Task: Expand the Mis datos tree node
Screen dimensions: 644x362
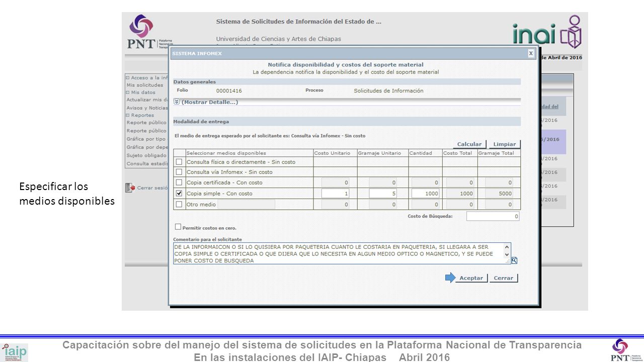Action: point(128,93)
